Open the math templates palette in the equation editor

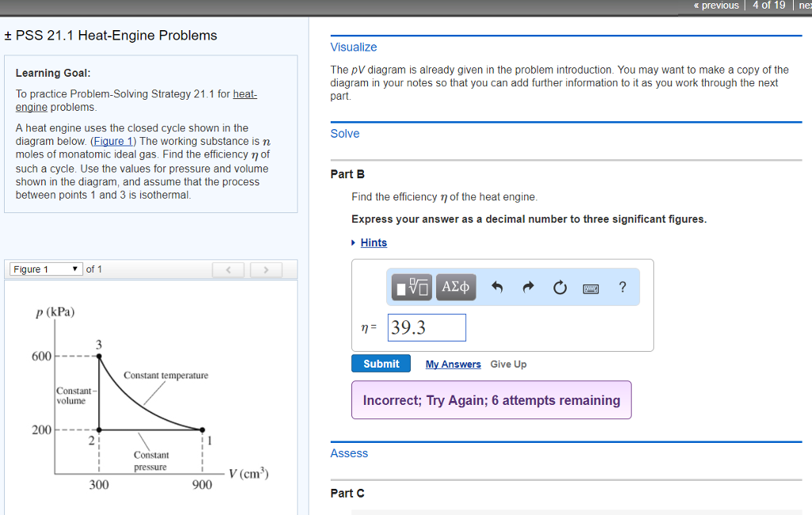pyautogui.click(x=411, y=287)
